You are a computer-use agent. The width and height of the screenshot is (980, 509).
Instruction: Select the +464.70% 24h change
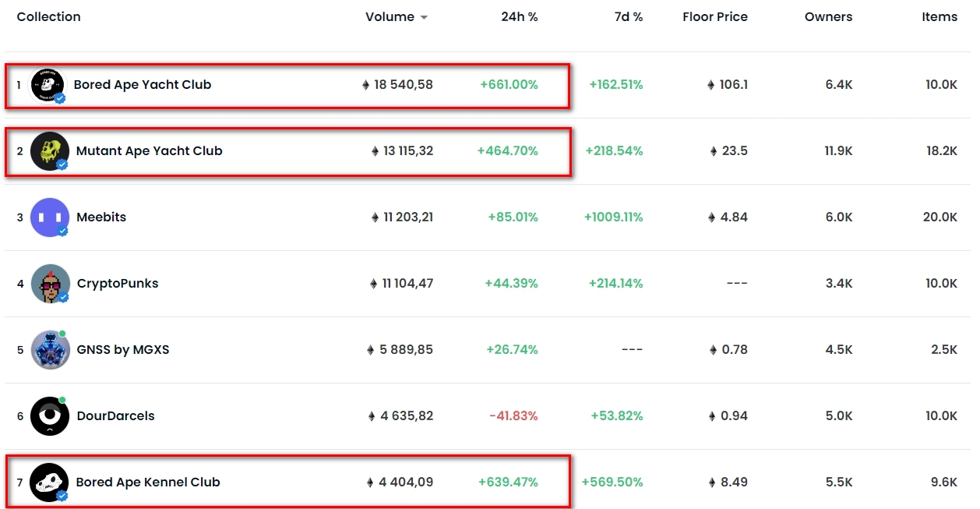coord(507,150)
